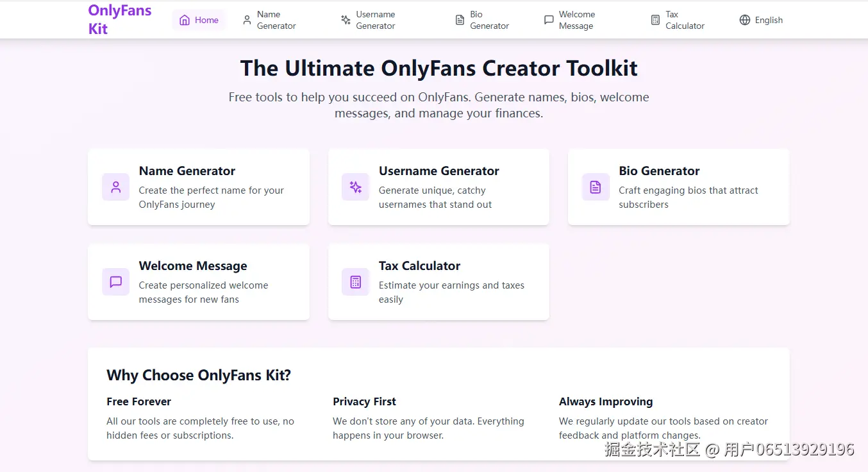
Task: Click "Create personalized welcome messages for new fans"
Action: tap(204, 292)
